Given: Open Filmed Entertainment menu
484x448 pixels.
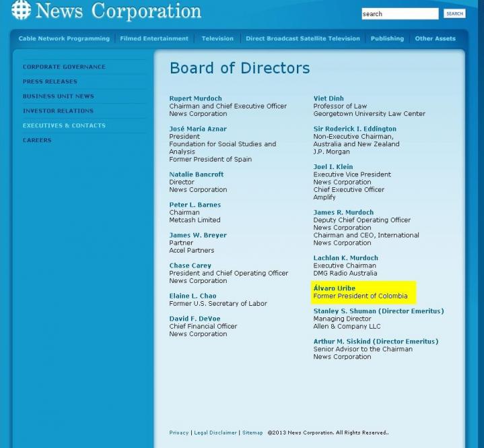Looking at the screenshot, I should (x=154, y=38).
